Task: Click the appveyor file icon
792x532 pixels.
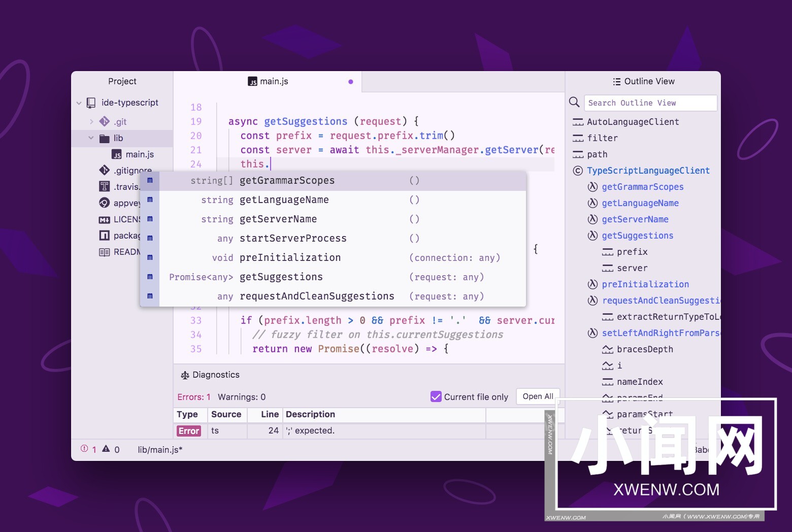Action: click(x=104, y=203)
